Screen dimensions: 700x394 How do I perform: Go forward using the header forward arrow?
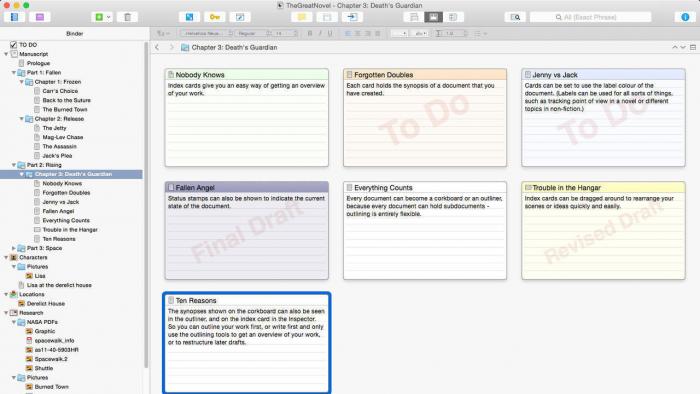pyautogui.click(x=171, y=47)
